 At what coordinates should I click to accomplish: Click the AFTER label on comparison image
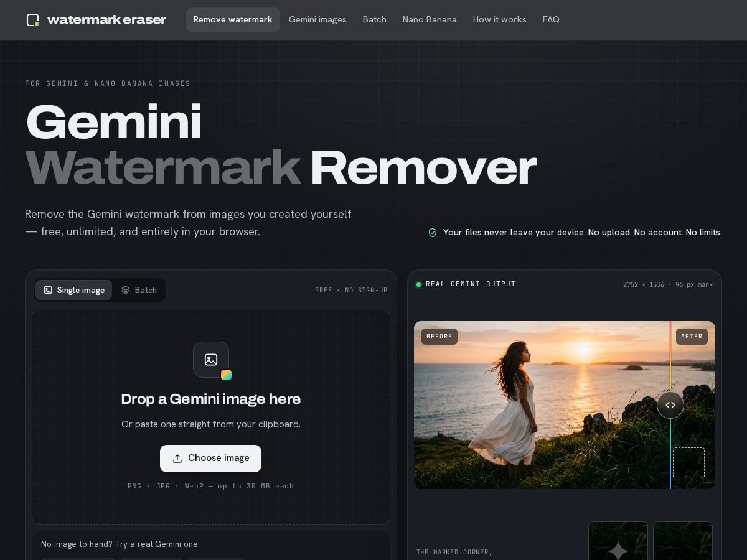pyautogui.click(x=692, y=337)
